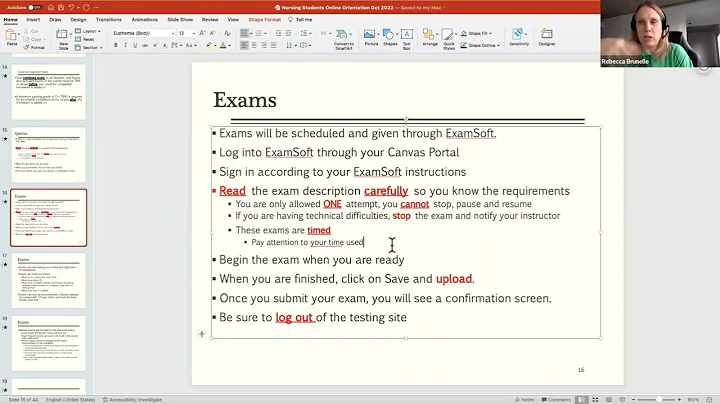The image size is (720, 404).
Task: Undo the last action
Action: pos(71,7)
